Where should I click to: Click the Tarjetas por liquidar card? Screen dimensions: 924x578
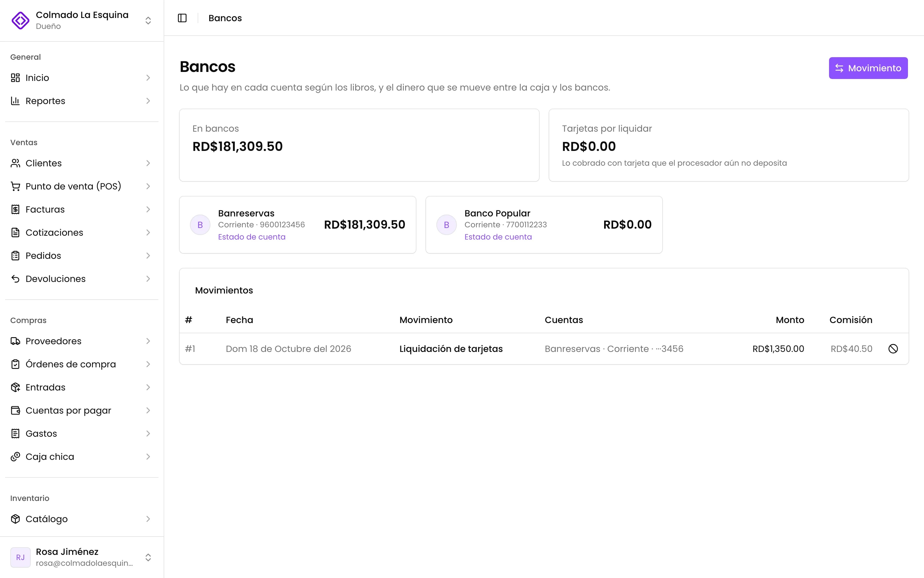click(729, 145)
